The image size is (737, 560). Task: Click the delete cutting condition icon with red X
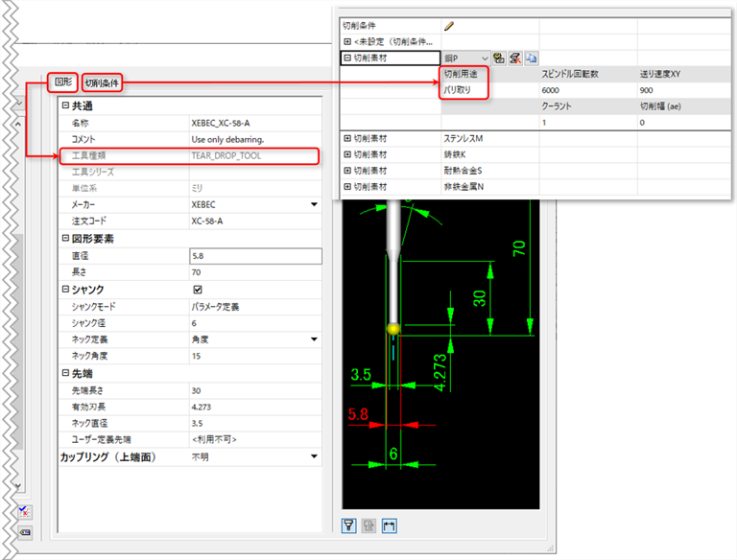click(515, 58)
